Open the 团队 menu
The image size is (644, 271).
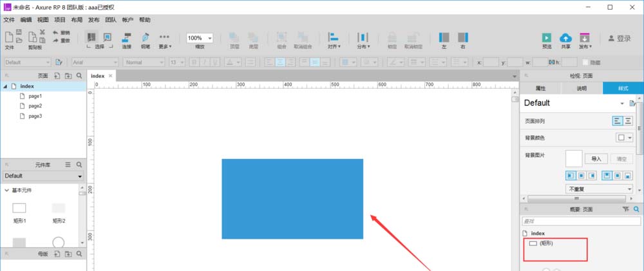tap(111, 20)
